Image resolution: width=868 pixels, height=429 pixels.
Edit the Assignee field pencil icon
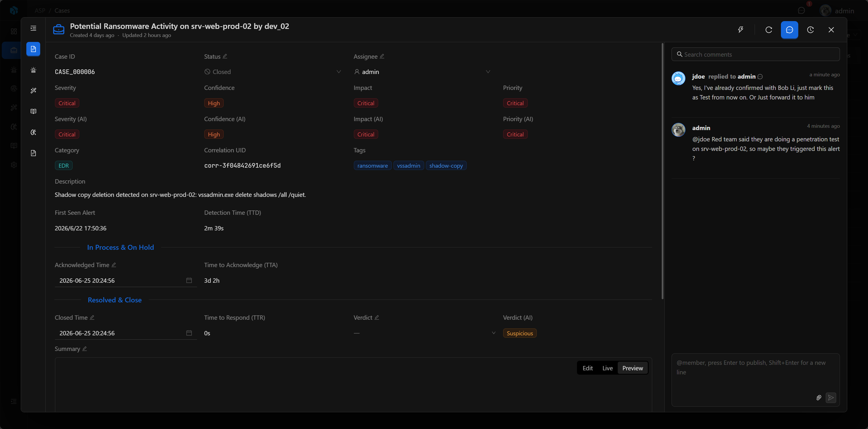[382, 56]
